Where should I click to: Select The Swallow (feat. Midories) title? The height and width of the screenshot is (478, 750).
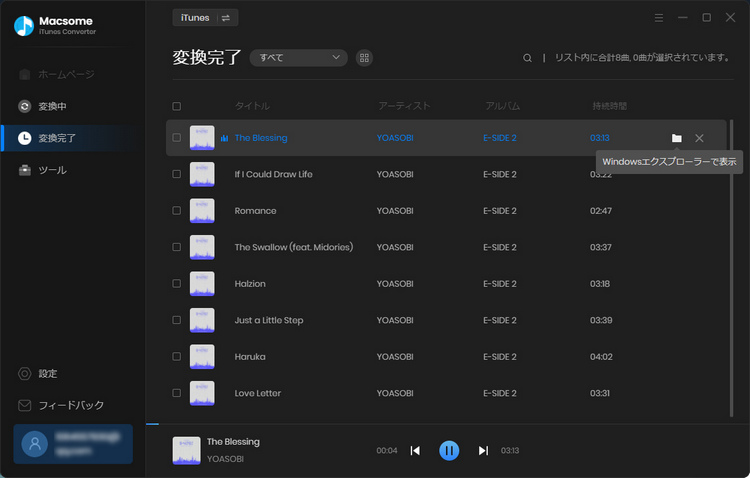tap(294, 247)
